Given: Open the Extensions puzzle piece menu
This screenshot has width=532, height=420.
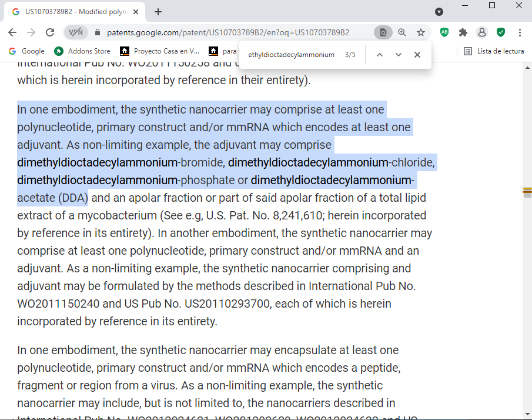Looking at the screenshot, I should pos(463,32).
